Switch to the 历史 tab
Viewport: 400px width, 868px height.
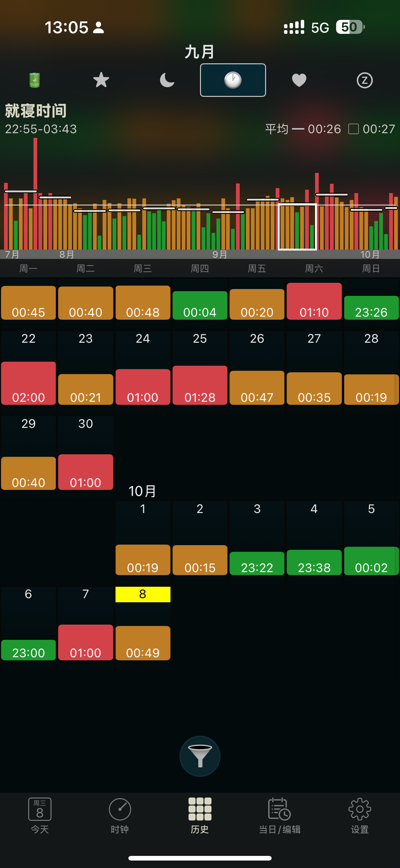[200, 816]
